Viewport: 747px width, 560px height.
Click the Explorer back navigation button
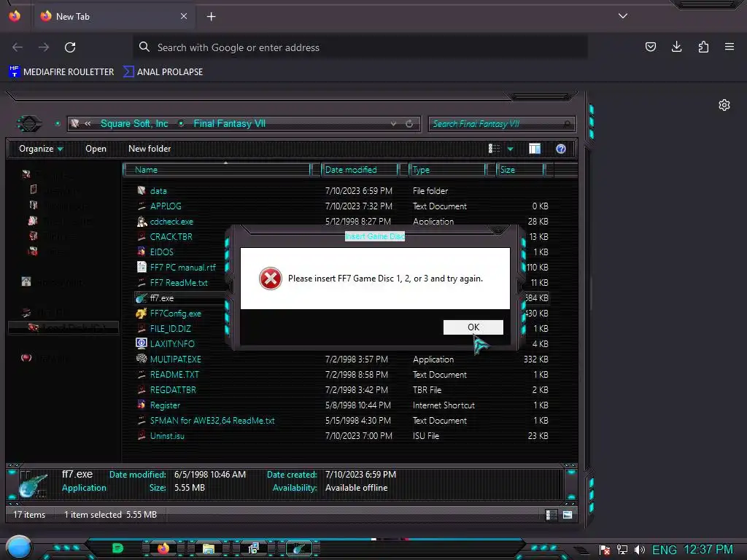(28, 124)
